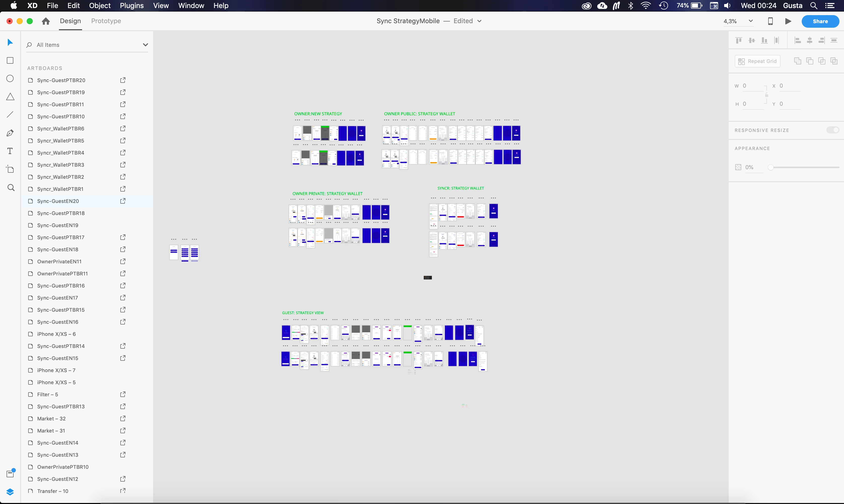Viewport: 844px width, 504px height.
Task: Toggle the Responsive Resize switch
Action: 832,130
